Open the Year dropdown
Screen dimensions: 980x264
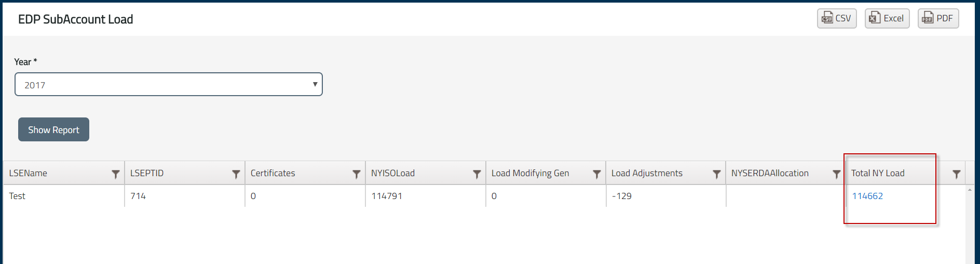pos(169,85)
